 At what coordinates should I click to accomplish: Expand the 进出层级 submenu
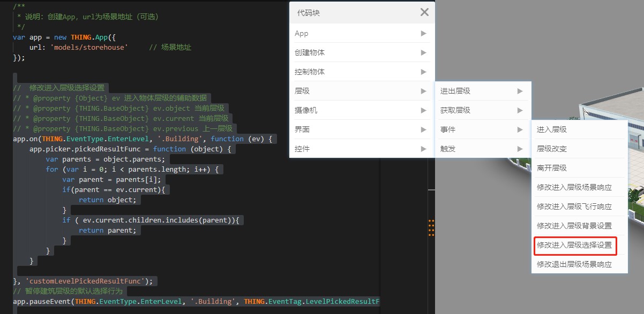[x=520, y=90]
